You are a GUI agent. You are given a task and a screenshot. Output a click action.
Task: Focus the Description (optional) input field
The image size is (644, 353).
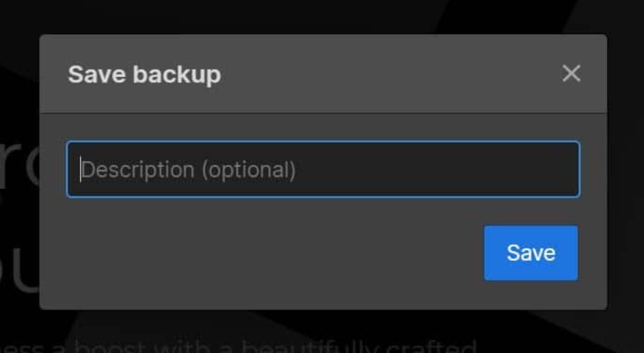pos(323,169)
